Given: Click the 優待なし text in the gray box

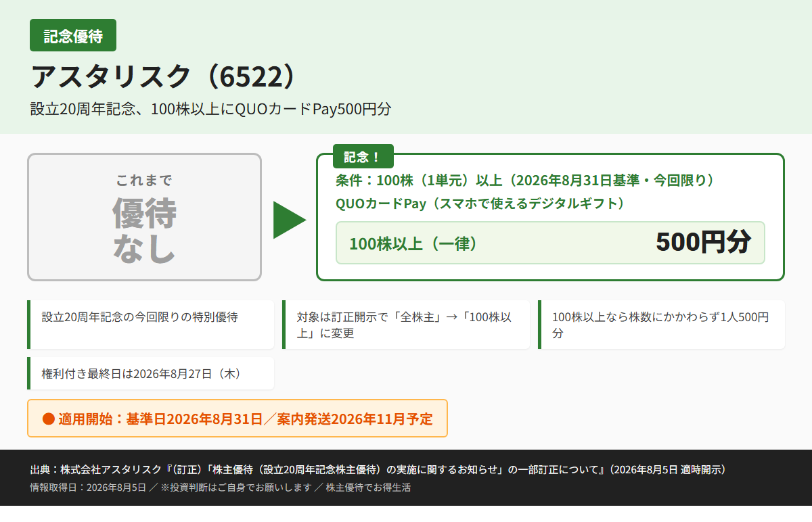Looking at the screenshot, I should [x=144, y=230].
